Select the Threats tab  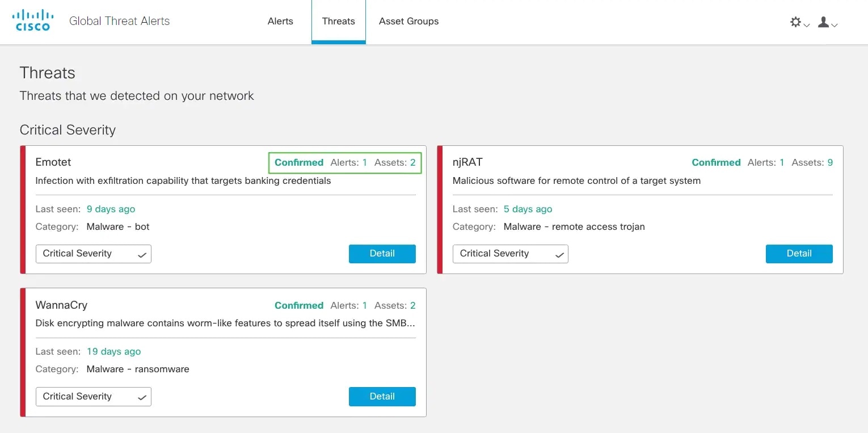pos(339,21)
